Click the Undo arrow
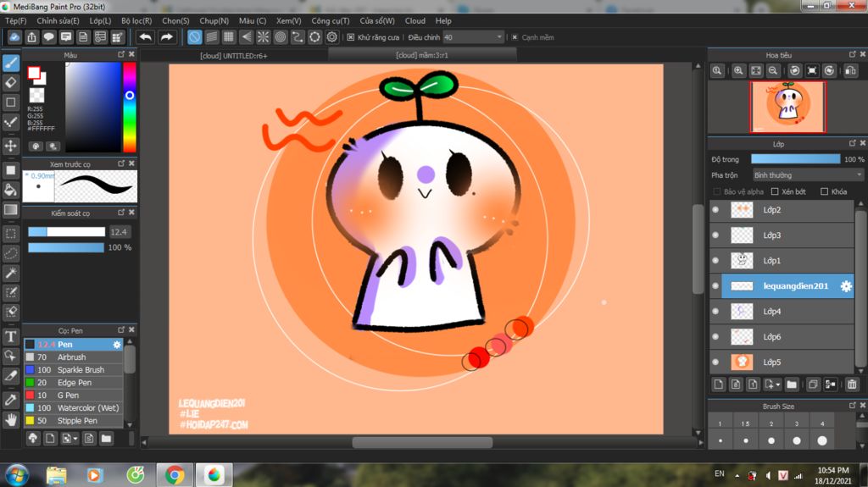The height and width of the screenshot is (487, 868). tap(146, 37)
